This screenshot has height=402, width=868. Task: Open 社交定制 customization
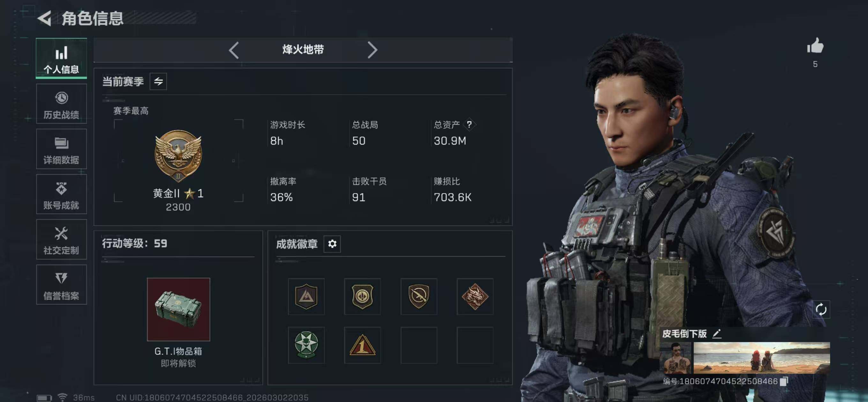click(61, 240)
